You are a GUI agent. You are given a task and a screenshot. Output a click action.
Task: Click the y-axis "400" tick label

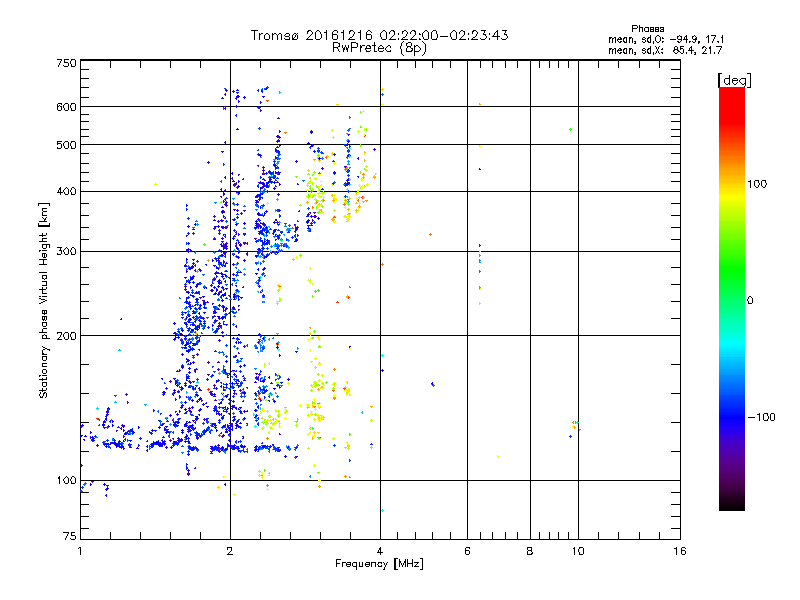pos(66,191)
